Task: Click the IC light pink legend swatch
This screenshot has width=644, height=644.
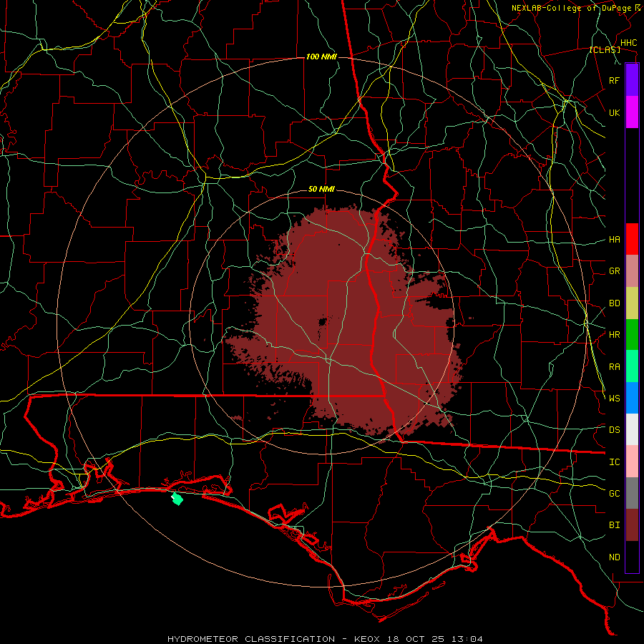Action: [x=632, y=462]
